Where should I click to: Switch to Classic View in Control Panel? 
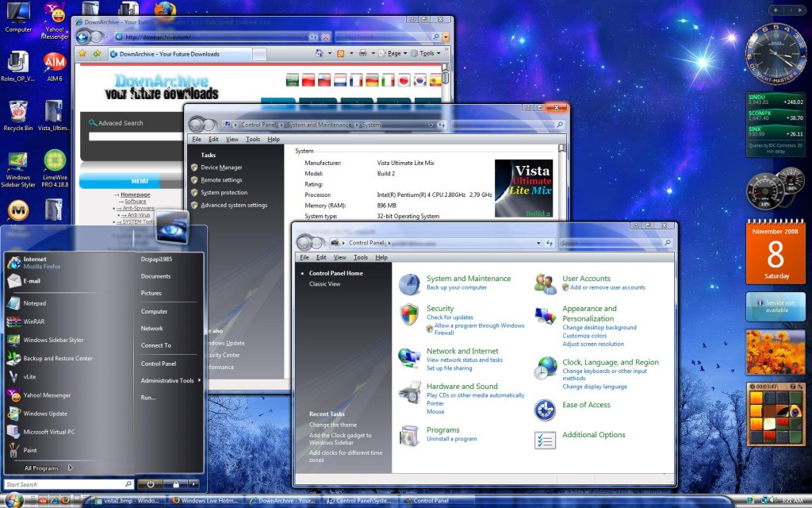pyautogui.click(x=324, y=283)
